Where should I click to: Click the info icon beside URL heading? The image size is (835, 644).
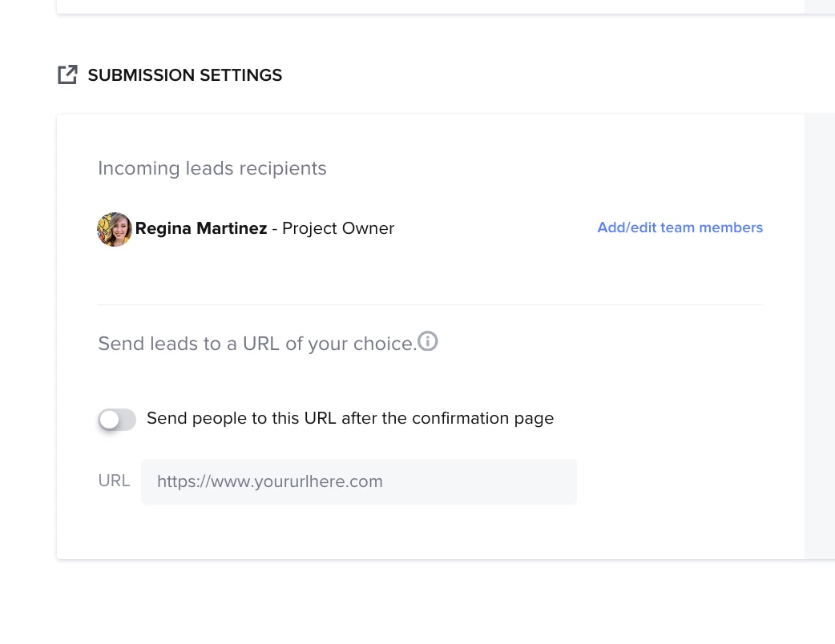(x=428, y=342)
